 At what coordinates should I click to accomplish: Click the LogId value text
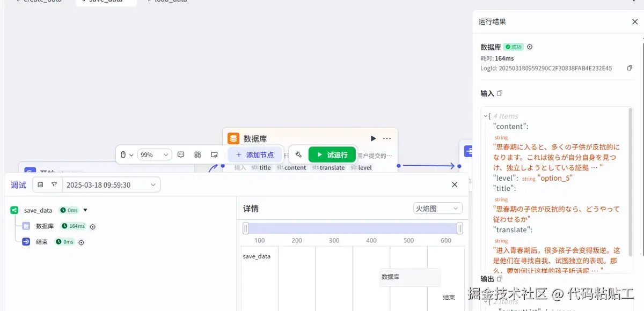click(x=555, y=68)
